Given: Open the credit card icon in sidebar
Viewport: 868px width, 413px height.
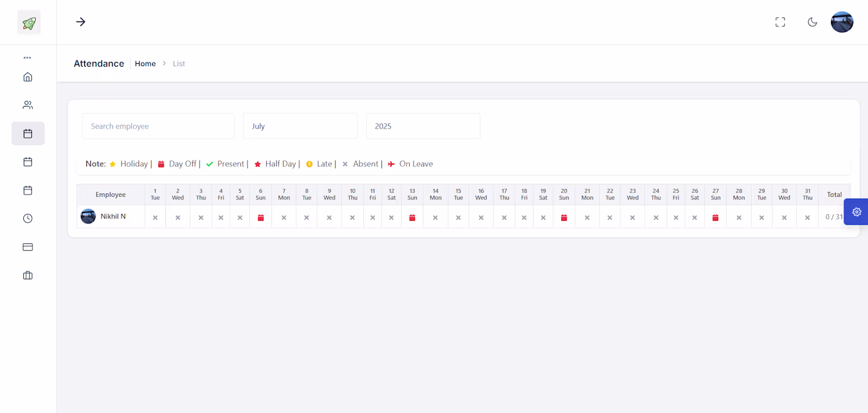Looking at the screenshot, I should coord(28,247).
